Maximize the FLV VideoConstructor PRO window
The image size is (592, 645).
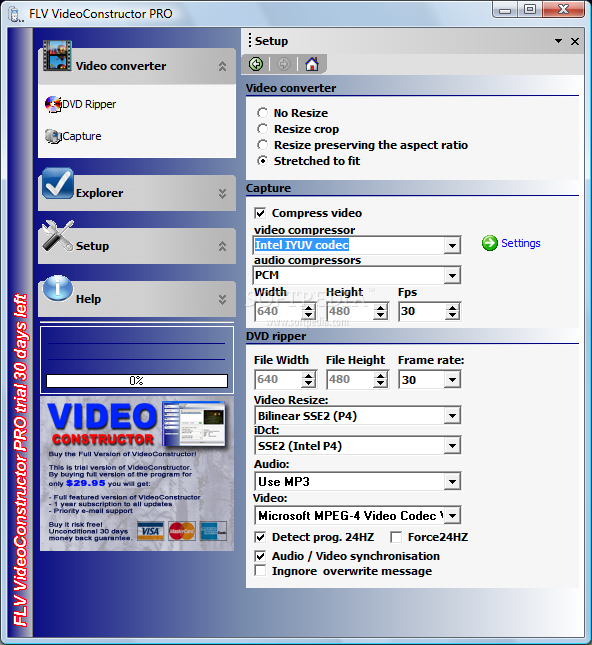pyautogui.click(x=530, y=10)
